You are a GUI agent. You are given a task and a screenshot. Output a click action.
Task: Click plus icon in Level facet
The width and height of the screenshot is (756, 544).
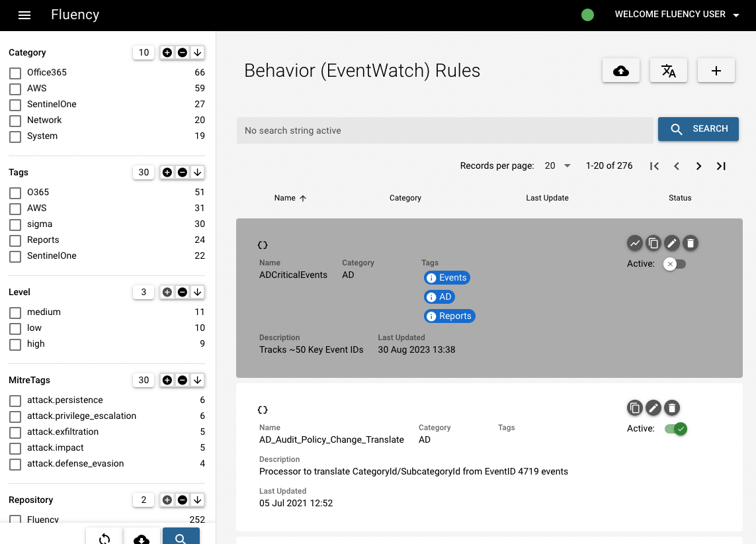(x=167, y=292)
